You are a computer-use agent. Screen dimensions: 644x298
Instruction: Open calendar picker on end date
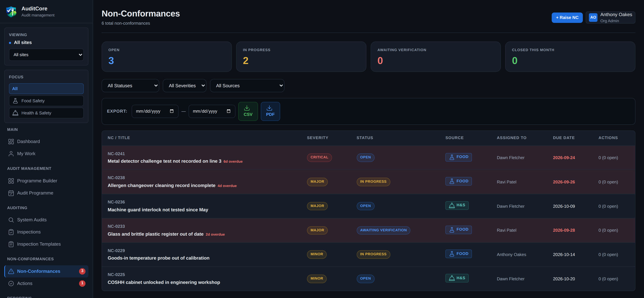coord(229,111)
